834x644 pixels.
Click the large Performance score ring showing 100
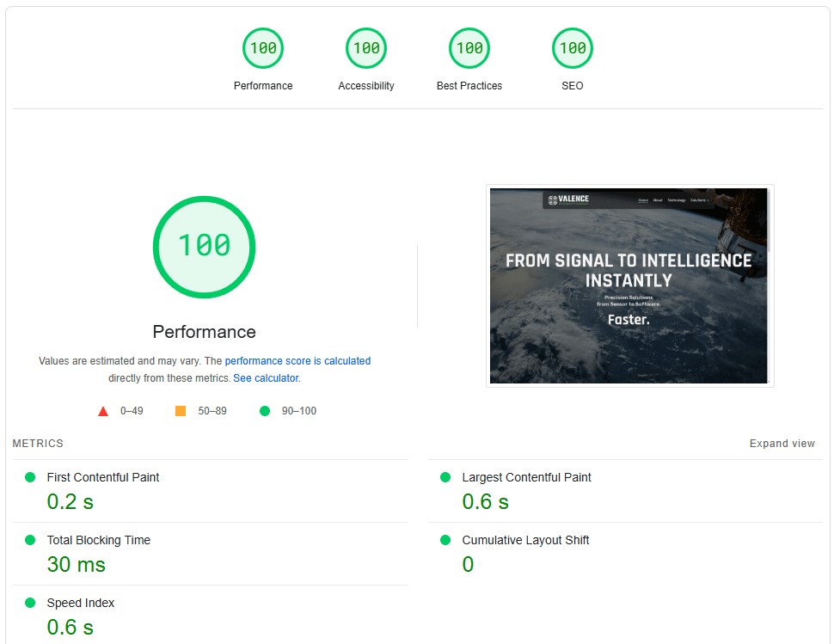click(x=204, y=247)
